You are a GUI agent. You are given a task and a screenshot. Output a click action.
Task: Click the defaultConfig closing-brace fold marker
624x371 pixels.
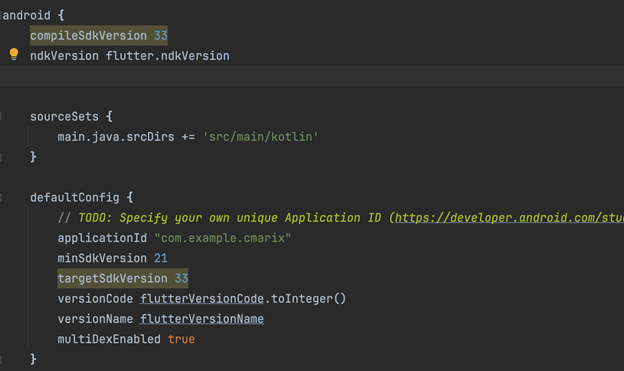pos(1,359)
